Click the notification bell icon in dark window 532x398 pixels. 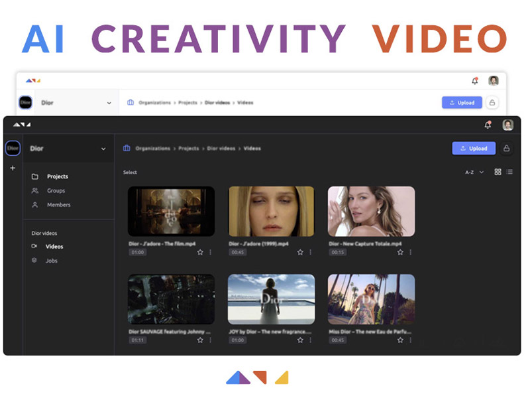(488, 125)
